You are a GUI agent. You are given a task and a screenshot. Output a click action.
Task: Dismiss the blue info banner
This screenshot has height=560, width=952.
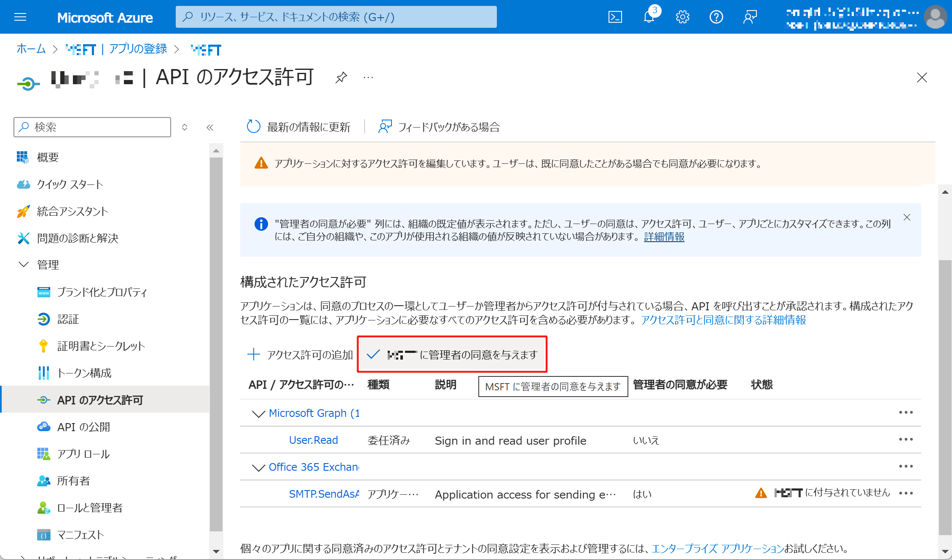[x=906, y=217]
